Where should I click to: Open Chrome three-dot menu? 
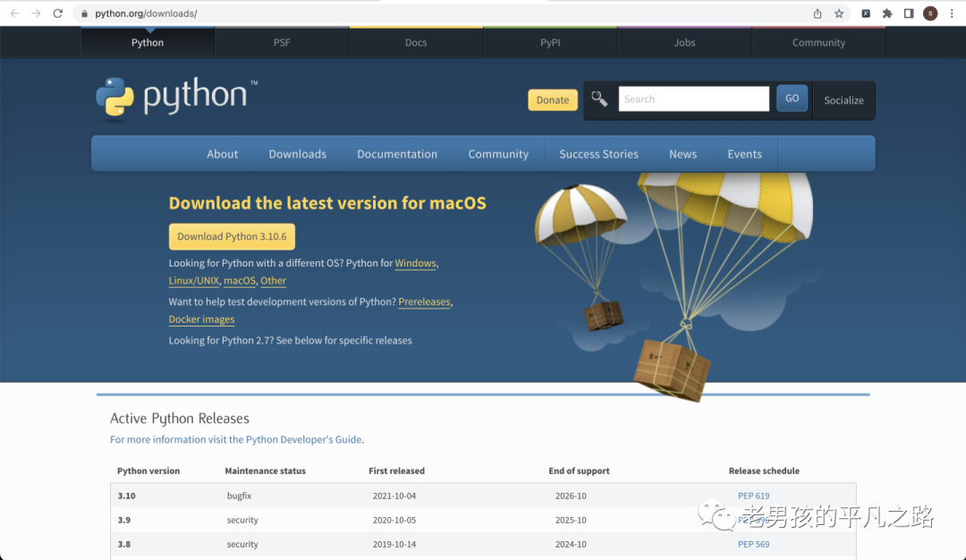coord(952,13)
